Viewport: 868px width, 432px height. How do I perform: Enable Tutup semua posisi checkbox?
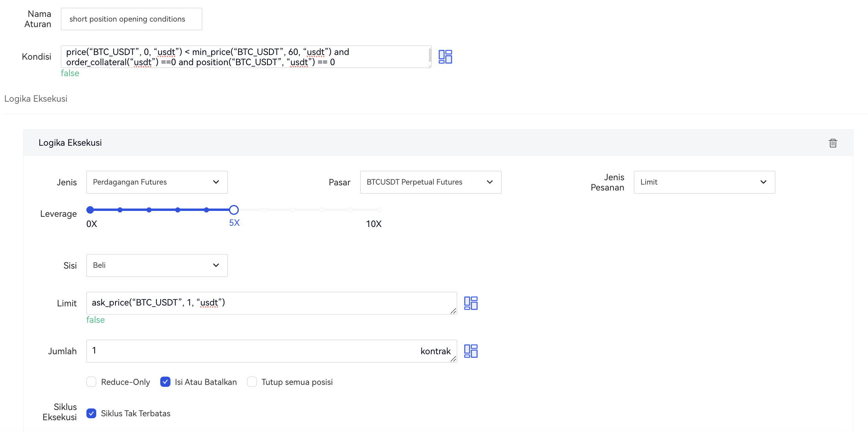point(252,382)
